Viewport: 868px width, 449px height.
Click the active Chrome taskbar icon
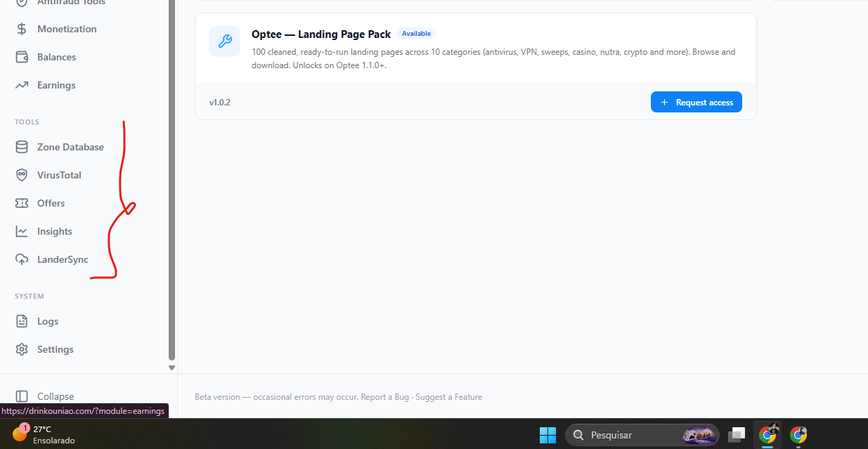[767, 434]
